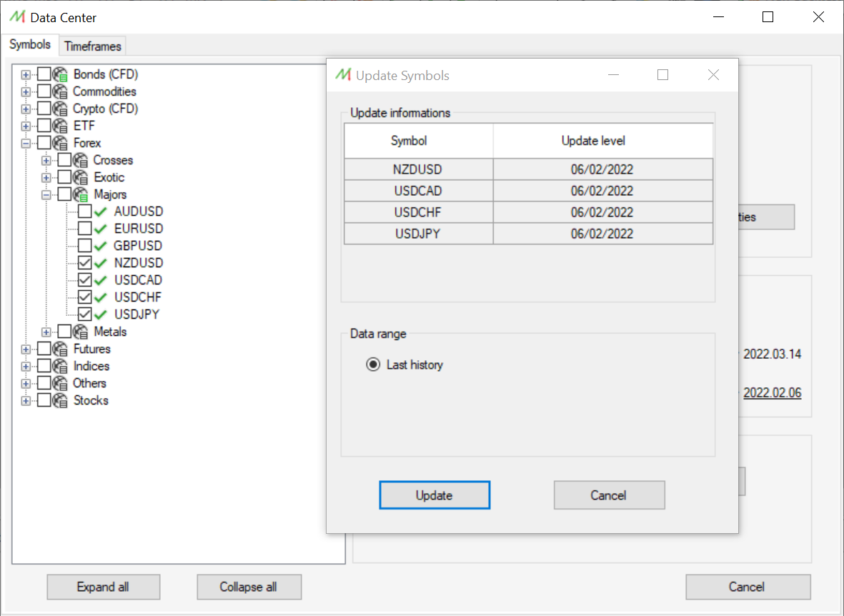
Task: Collapse the Majors tree node
Action: tap(46, 195)
